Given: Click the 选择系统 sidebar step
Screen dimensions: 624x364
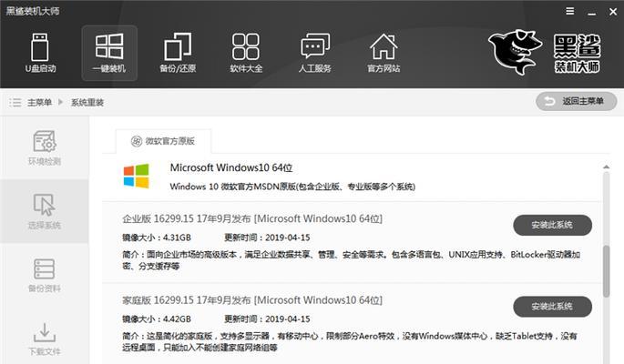Looking at the screenshot, I should 44,211.
